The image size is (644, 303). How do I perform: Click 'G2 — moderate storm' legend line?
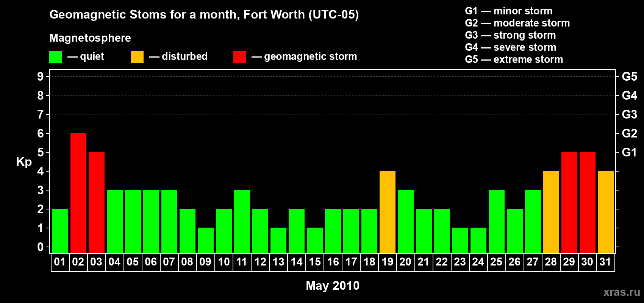(517, 23)
